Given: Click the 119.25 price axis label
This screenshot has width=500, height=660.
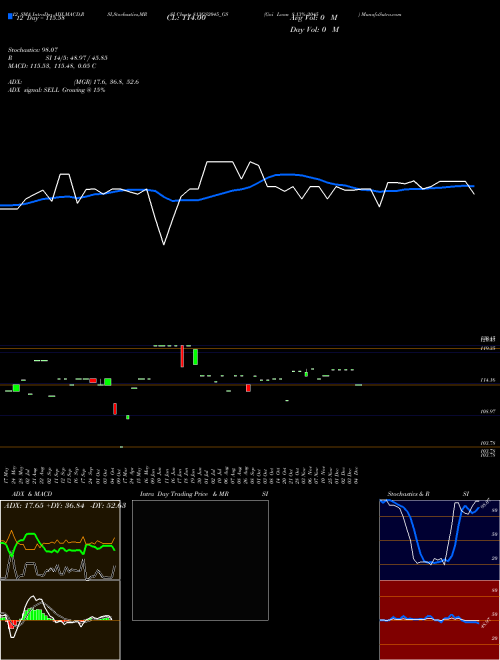Looking at the screenshot, I should [x=488, y=348].
